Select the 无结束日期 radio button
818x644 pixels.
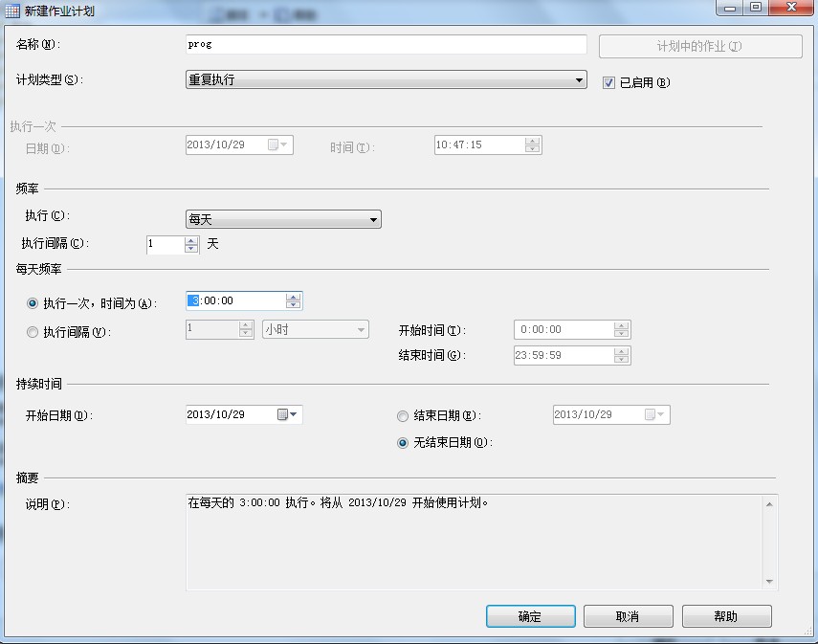point(402,443)
